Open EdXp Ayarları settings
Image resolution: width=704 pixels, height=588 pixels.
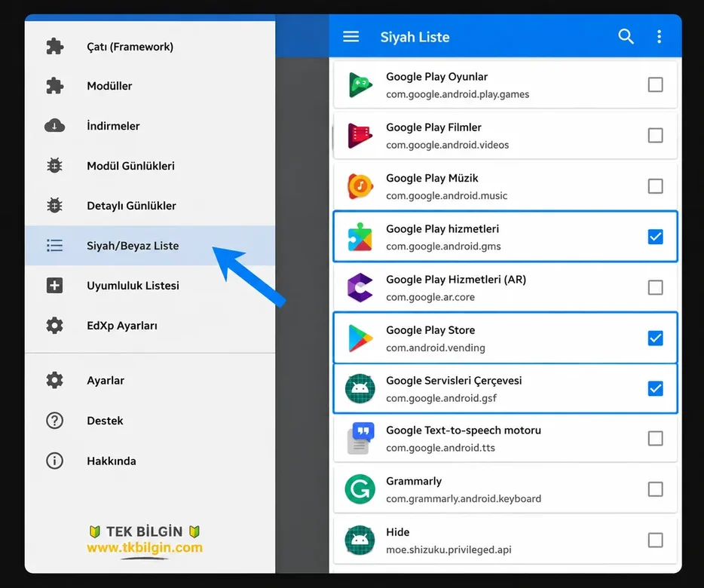click(150, 325)
